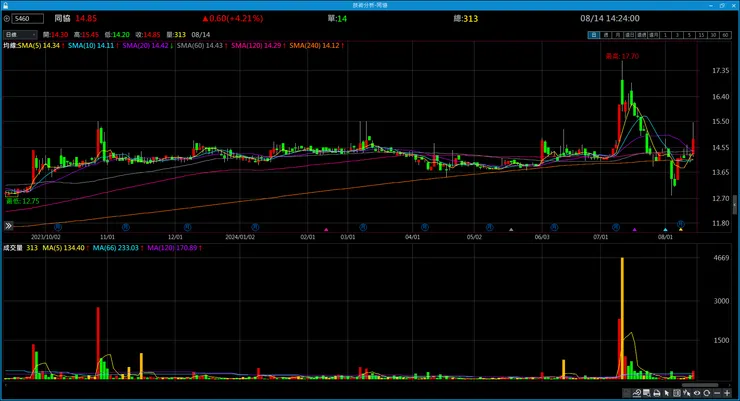Image resolution: width=740 pixels, height=401 pixels.
Task: Click the SMA(10) 14.11 moving average label
Action: [x=93, y=45]
